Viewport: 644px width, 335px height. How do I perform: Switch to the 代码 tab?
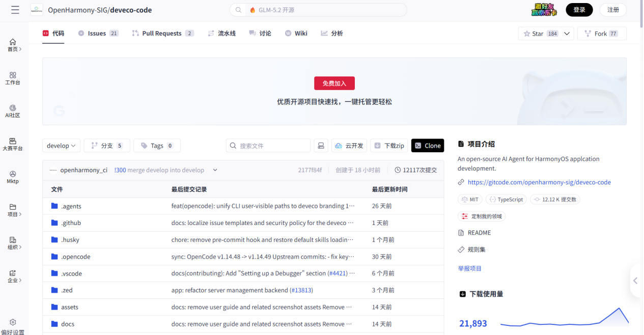pos(53,33)
